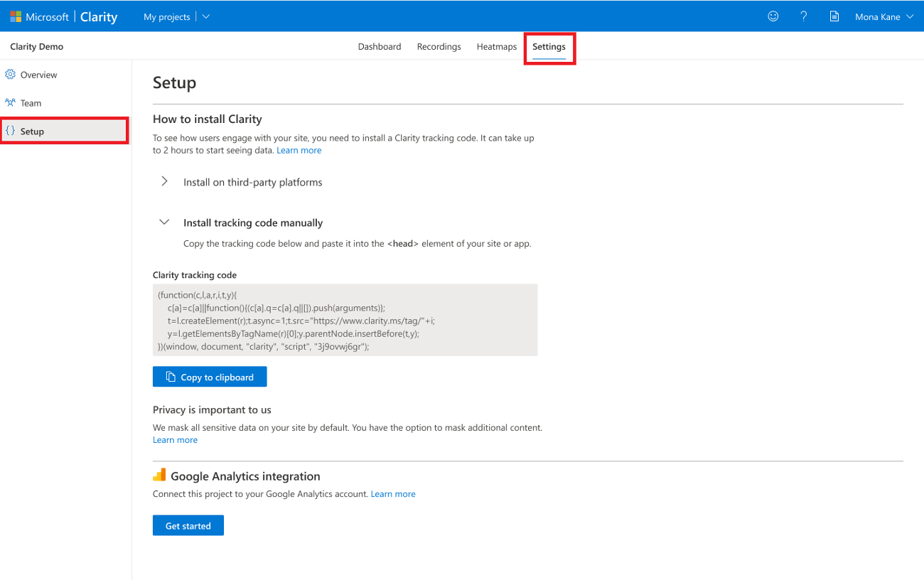Click the Google Analytics logo icon

tap(159, 475)
